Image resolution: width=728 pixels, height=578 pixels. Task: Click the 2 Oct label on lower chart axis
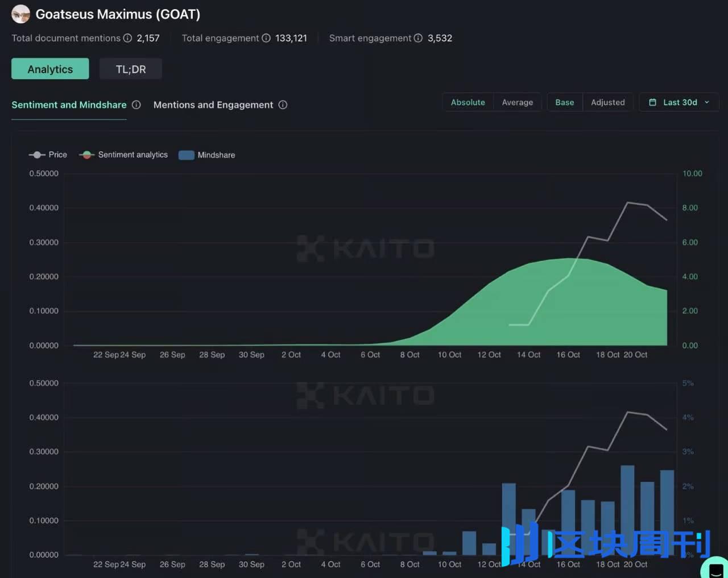coord(291,564)
